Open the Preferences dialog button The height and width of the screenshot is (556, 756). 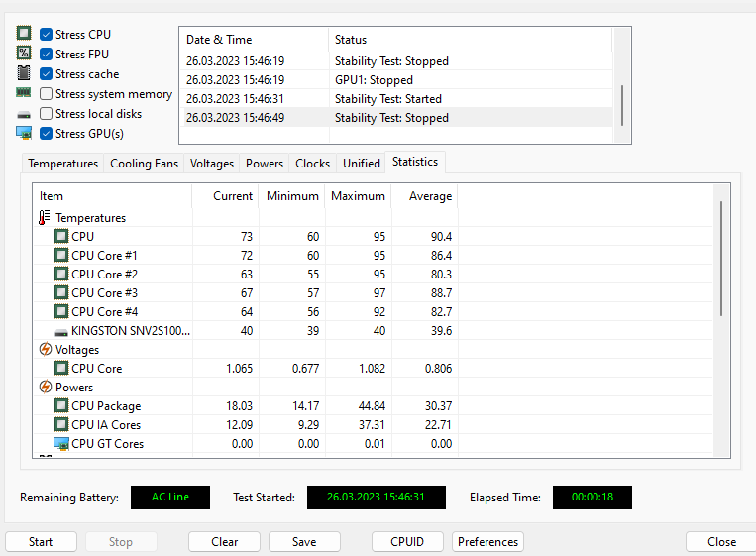coord(487,541)
